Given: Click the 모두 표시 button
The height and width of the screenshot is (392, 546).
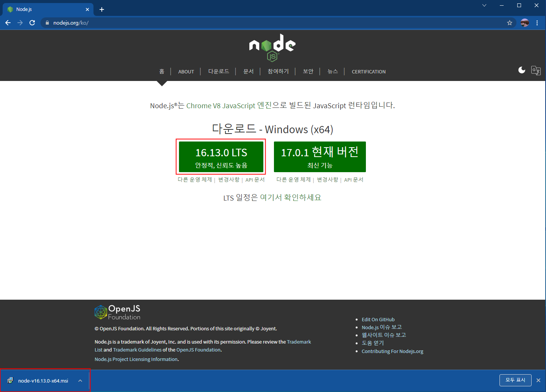Looking at the screenshot, I should click(515, 380).
